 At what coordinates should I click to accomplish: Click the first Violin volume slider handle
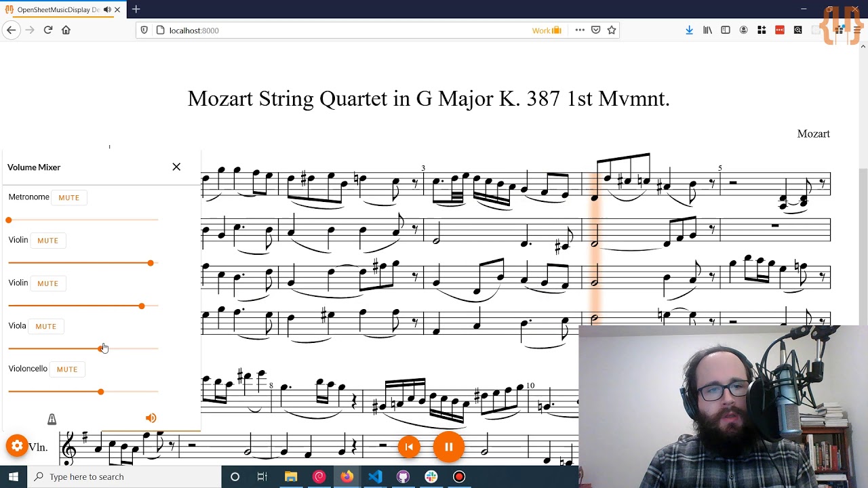(151, 263)
